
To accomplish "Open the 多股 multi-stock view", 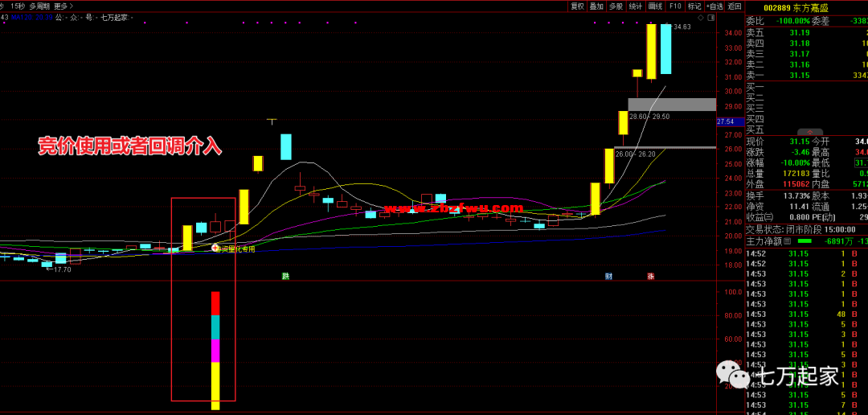I will tap(616, 6).
